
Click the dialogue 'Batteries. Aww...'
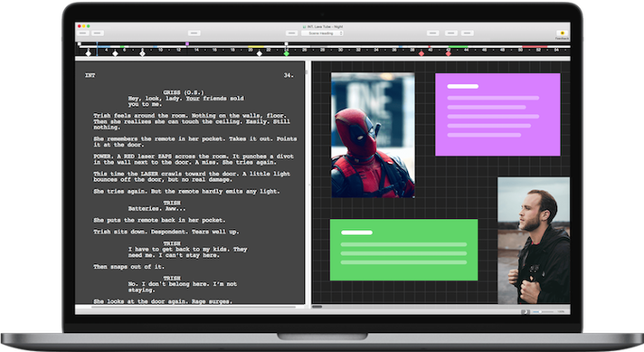click(x=156, y=209)
